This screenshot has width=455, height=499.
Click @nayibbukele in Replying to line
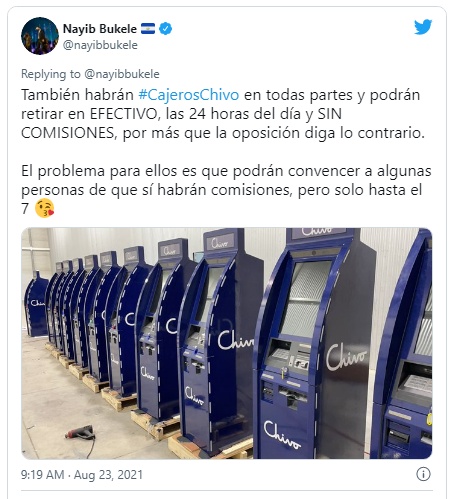(122, 74)
